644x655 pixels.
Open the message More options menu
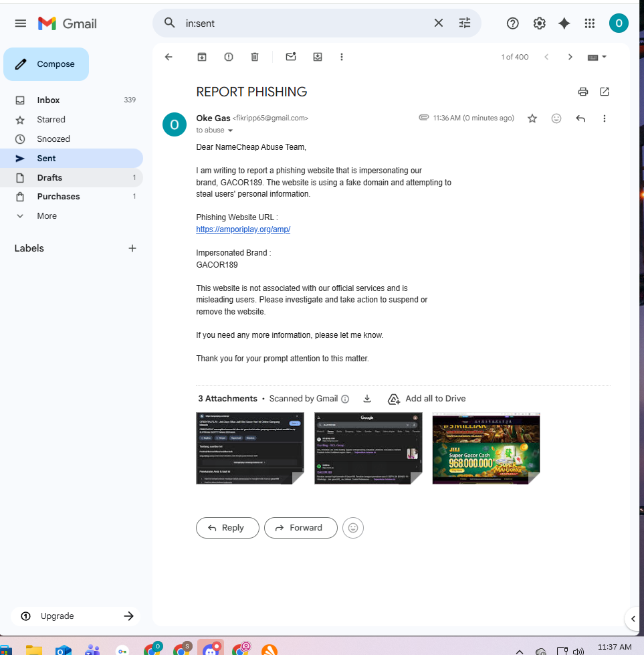tap(605, 118)
